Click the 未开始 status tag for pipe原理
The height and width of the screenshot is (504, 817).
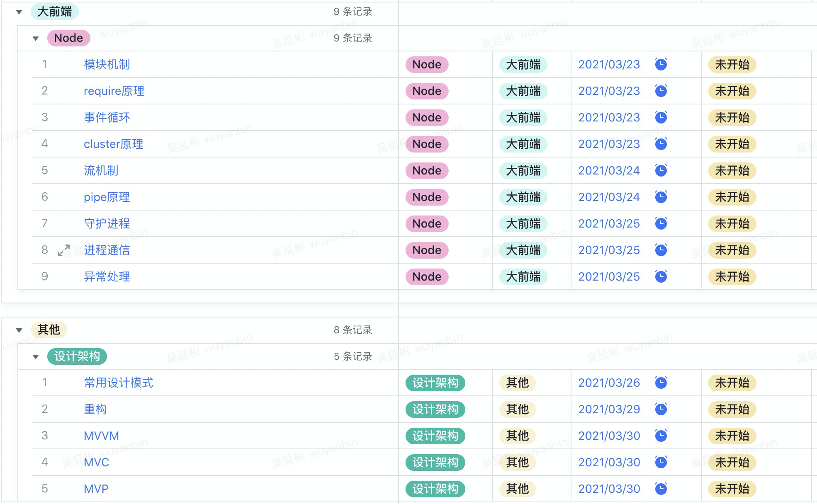coord(732,197)
